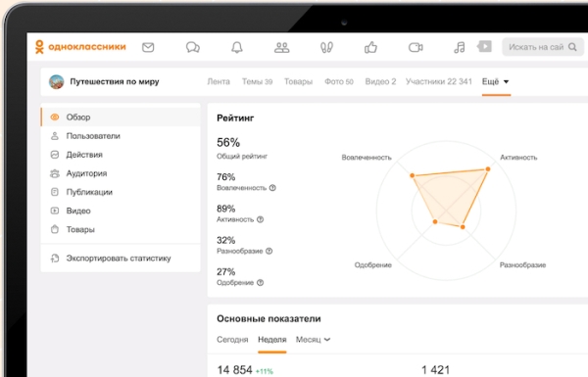This screenshot has width=588, height=377.
Task: Switch to the Видео 2 tab
Action: (x=380, y=81)
